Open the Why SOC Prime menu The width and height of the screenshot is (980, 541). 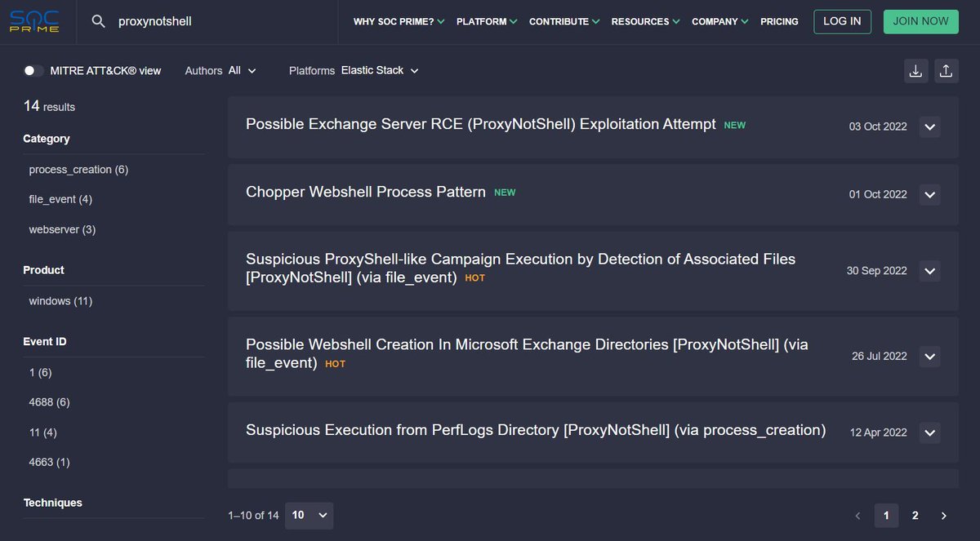399,22
